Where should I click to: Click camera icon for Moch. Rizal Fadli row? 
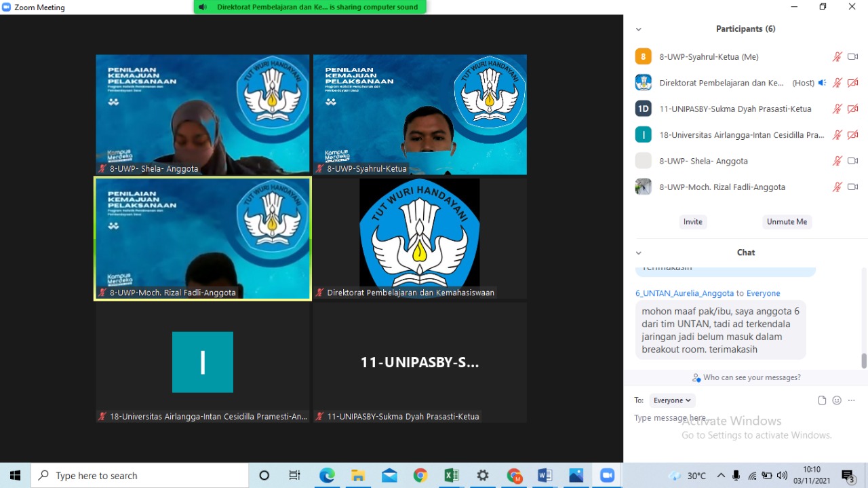tap(853, 187)
